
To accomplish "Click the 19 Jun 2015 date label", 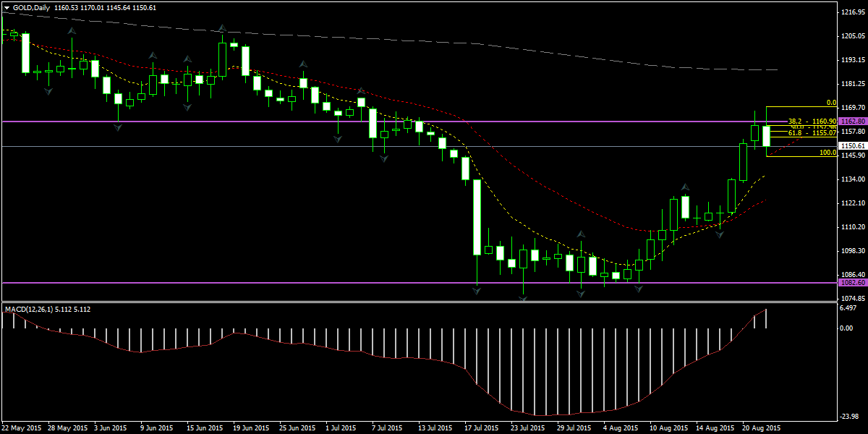I will [x=251, y=427].
